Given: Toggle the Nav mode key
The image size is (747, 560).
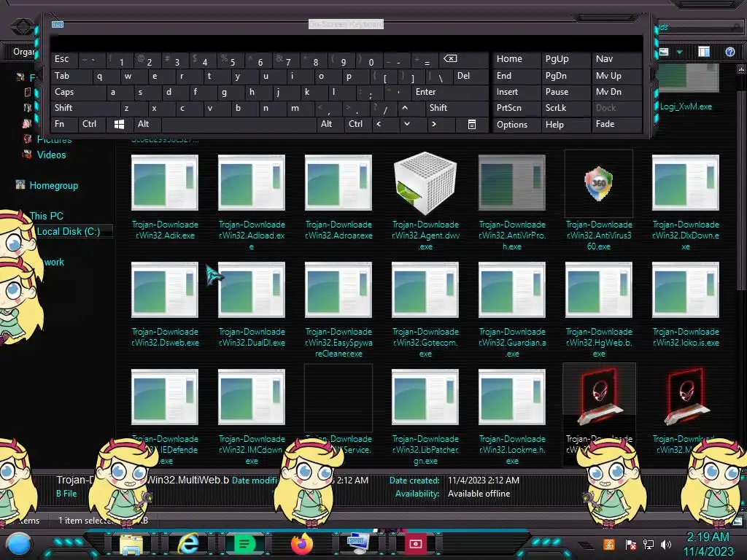Looking at the screenshot, I should pos(616,59).
